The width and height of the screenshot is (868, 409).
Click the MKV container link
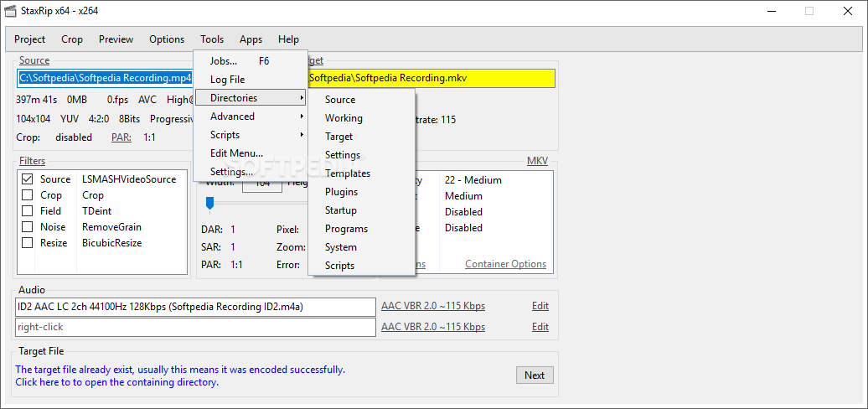537,161
